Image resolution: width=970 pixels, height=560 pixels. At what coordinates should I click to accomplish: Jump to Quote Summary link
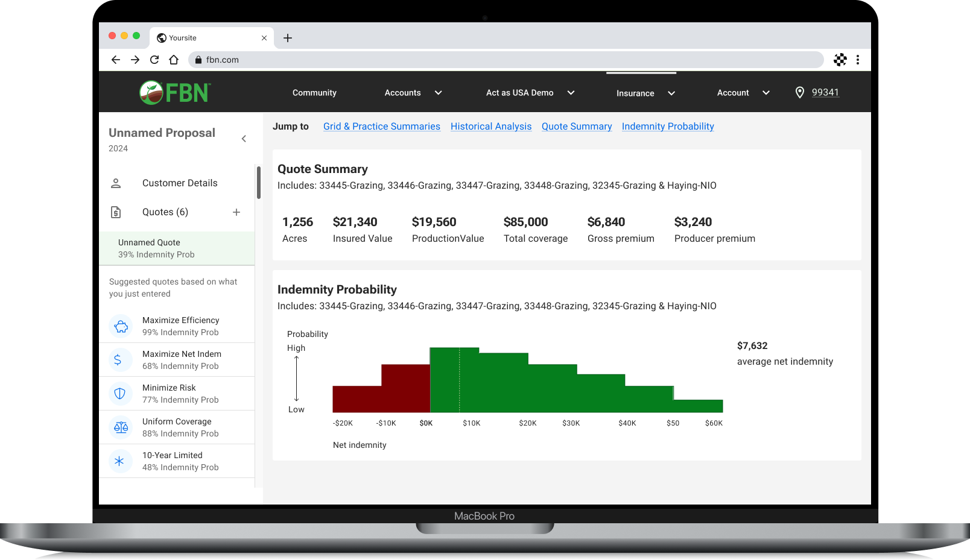click(577, 127)
